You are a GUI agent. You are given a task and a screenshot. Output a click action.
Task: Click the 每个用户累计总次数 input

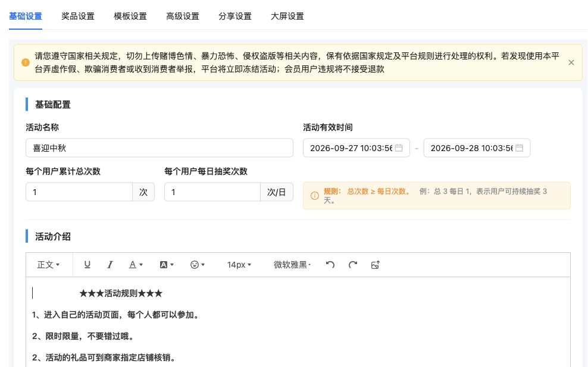point(79,192)
